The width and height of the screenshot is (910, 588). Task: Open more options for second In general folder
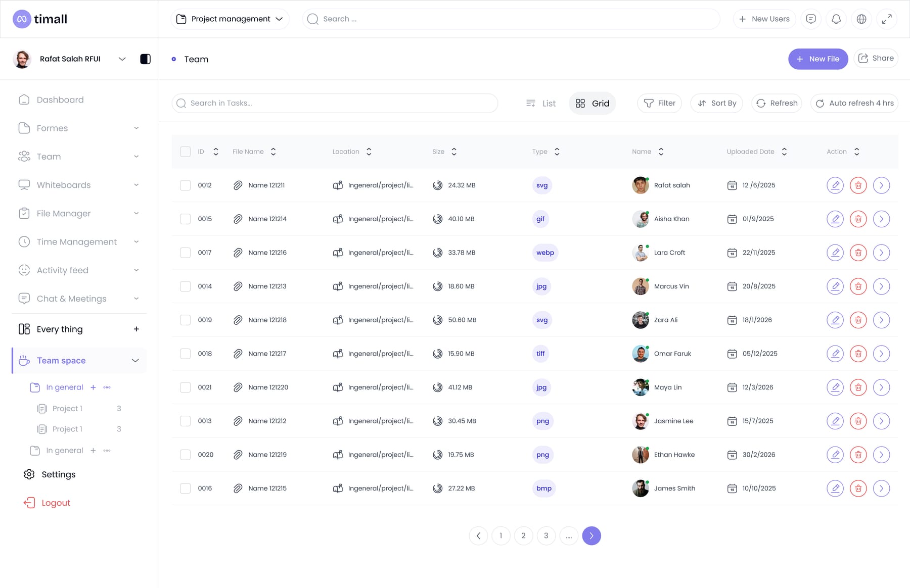(107, 451)
